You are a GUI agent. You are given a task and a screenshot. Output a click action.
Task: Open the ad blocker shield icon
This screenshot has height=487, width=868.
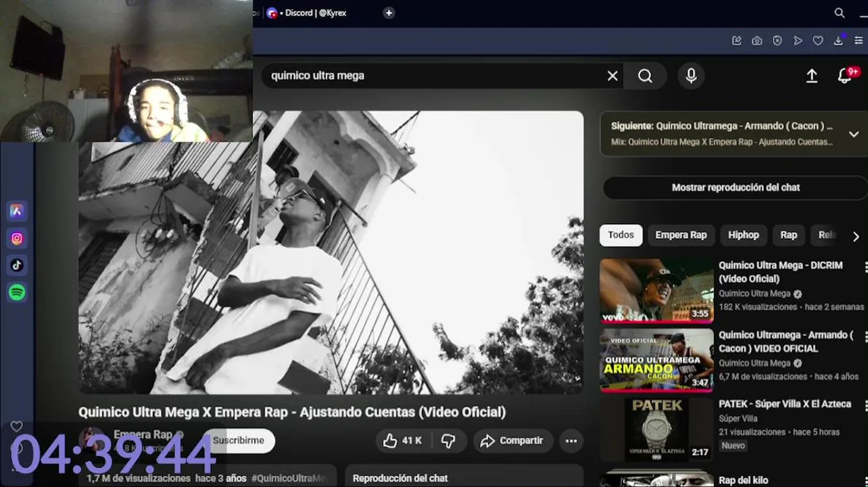777,41
